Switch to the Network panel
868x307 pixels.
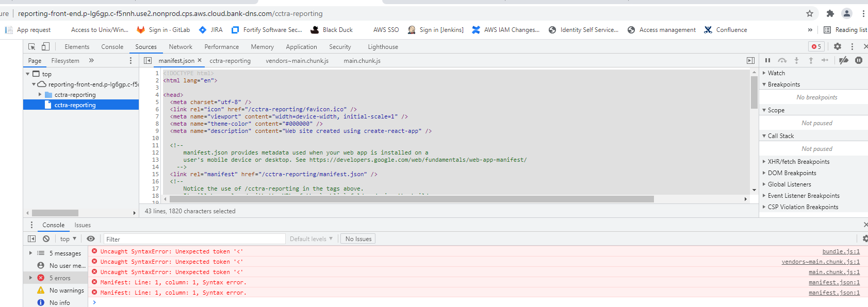181,47
